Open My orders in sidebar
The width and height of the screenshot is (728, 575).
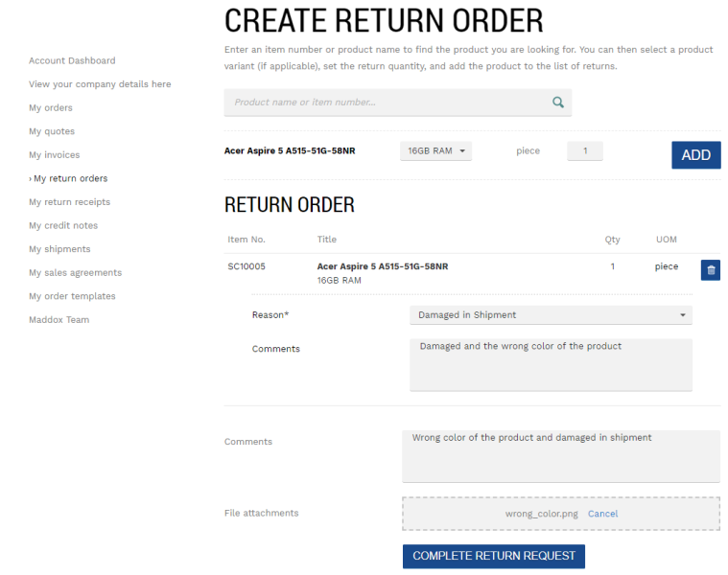click(51, 108)
